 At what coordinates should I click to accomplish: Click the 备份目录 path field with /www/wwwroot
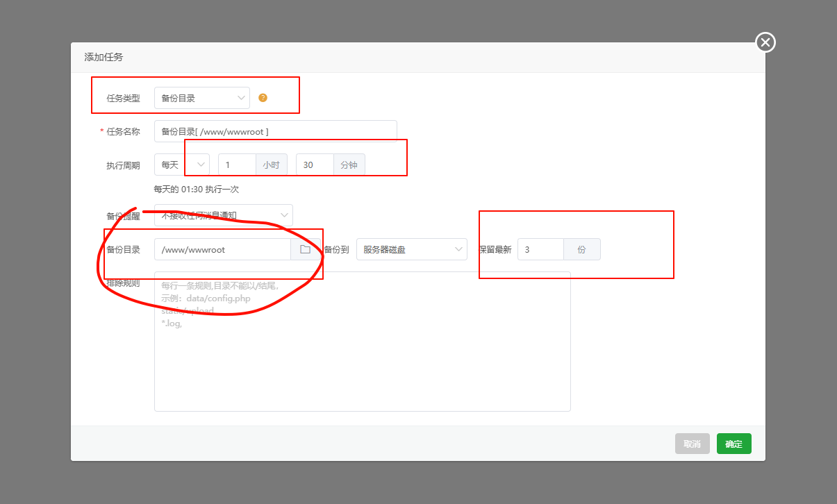click(222, 249)
